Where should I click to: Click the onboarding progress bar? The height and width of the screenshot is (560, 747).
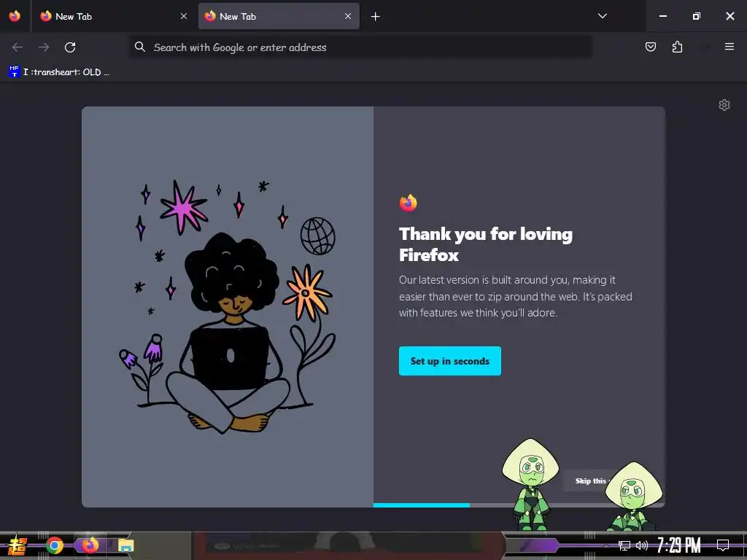(x=519, y=505)
